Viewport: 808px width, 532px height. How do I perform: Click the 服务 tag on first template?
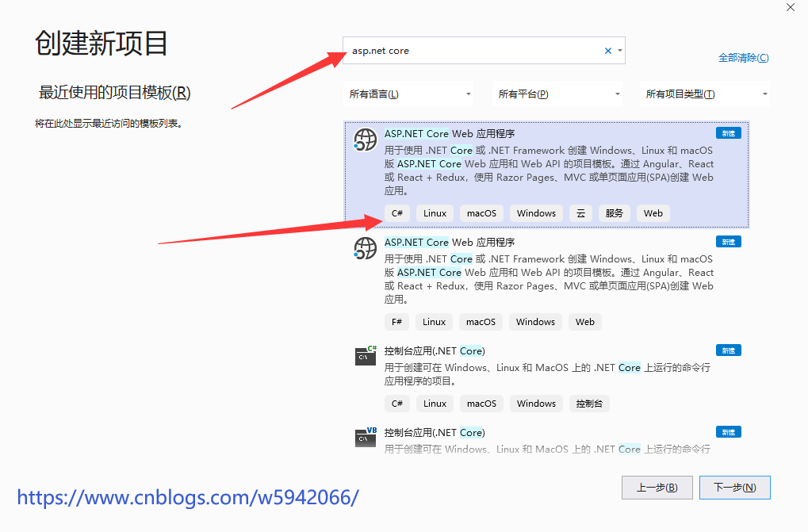pos(615,213)
